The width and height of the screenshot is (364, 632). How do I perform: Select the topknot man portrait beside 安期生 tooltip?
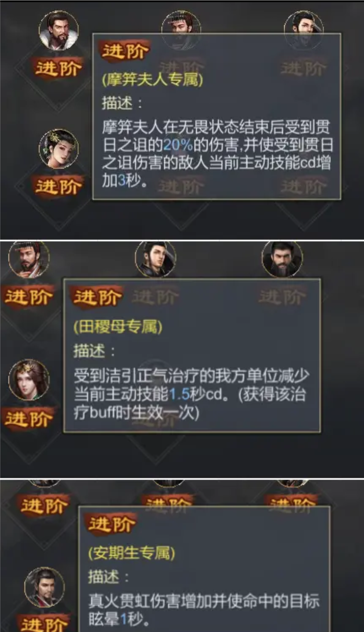[x=45, y=587]
